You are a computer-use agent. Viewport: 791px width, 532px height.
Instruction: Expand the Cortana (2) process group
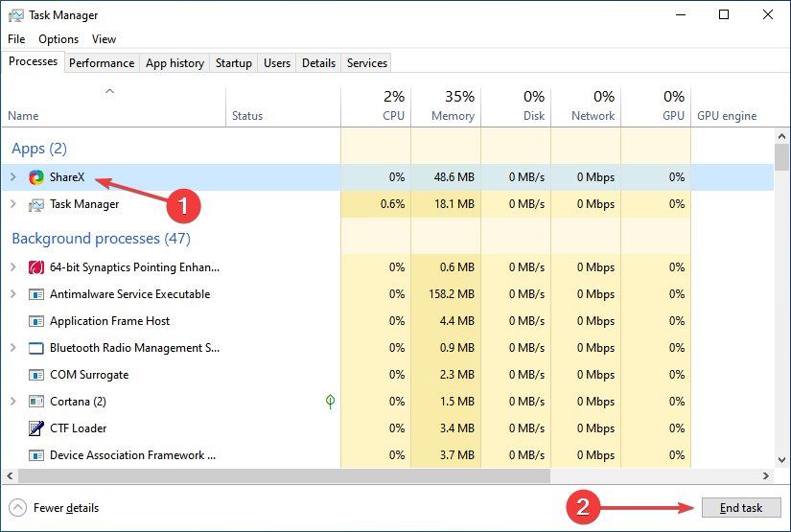coord(13,401)
